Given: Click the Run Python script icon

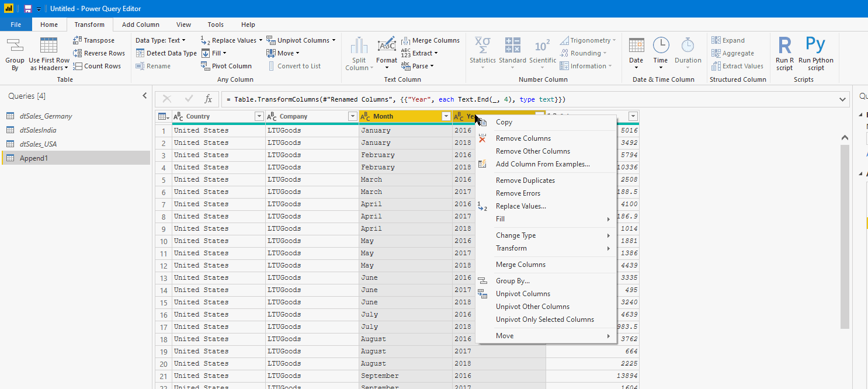Looking at the screenshot, I should tap(815, 53).
